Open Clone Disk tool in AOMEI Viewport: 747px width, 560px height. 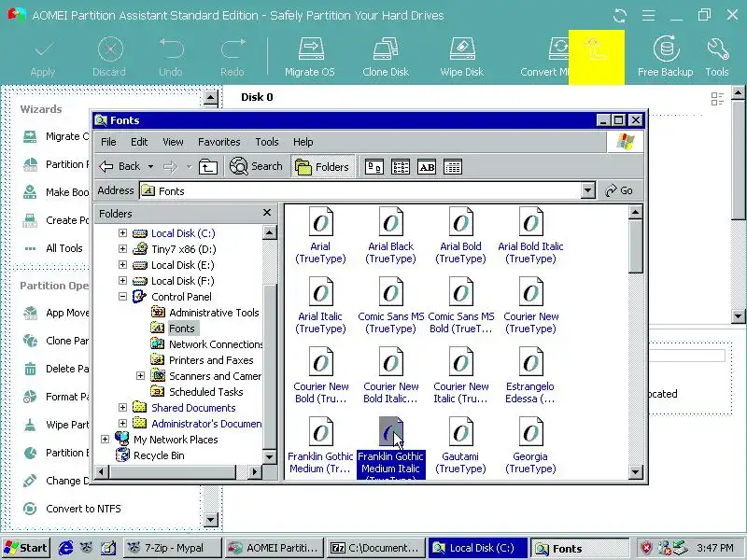click(386, 57)
